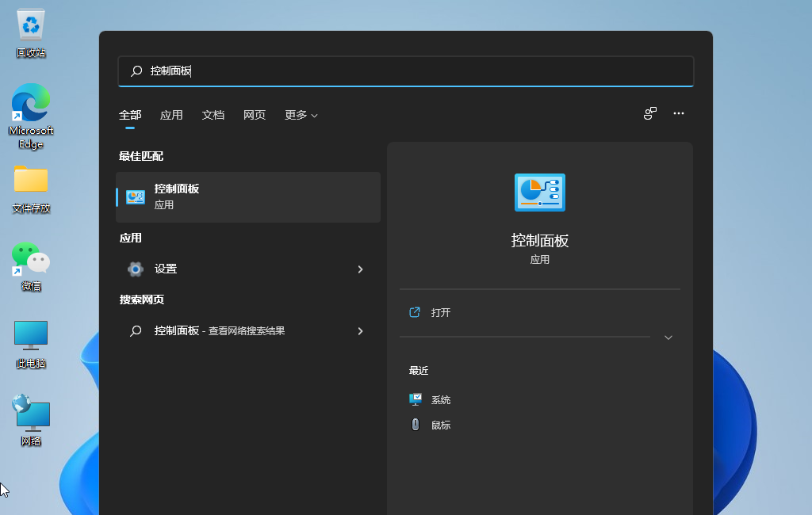
Task: Click the 系统 item under 最近
Action: point(441,399)
